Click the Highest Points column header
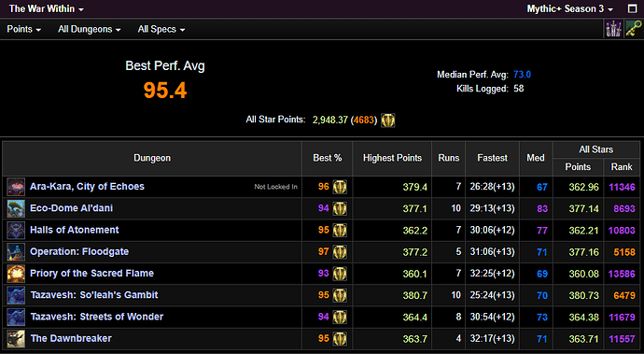644x354 pixels. click(x=392, y=158)
